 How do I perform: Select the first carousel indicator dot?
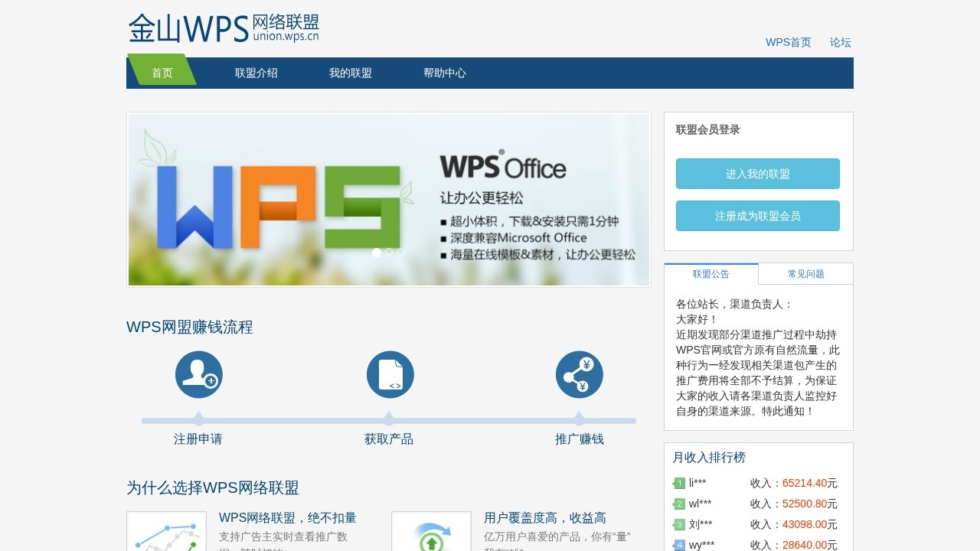(377, 251)
